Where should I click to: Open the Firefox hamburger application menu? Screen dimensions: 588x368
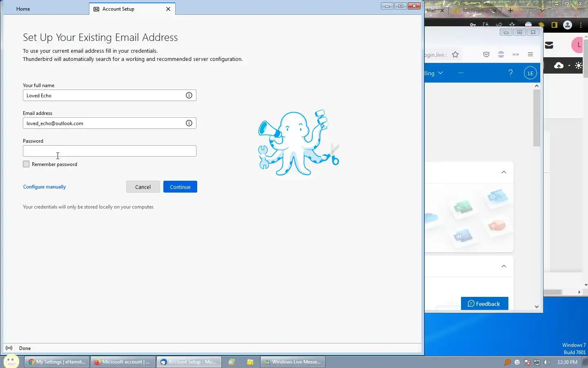tap(530, 54)
